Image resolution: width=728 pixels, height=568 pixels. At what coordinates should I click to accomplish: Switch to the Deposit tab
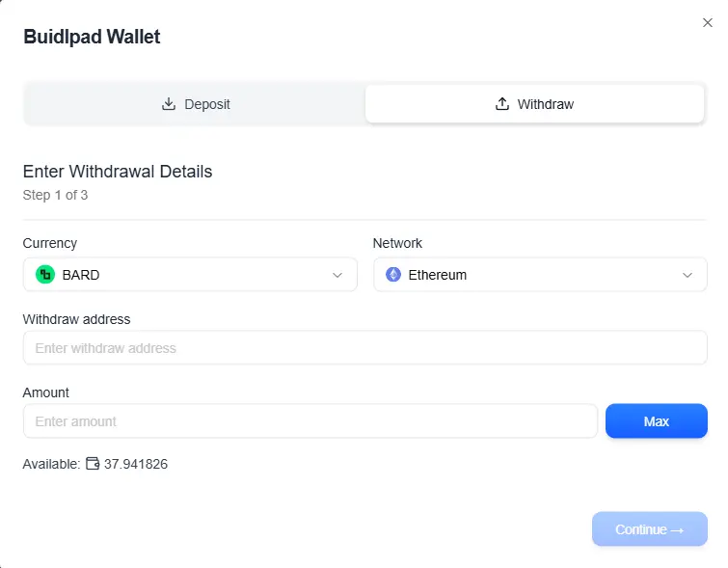(x=196, y=104)
